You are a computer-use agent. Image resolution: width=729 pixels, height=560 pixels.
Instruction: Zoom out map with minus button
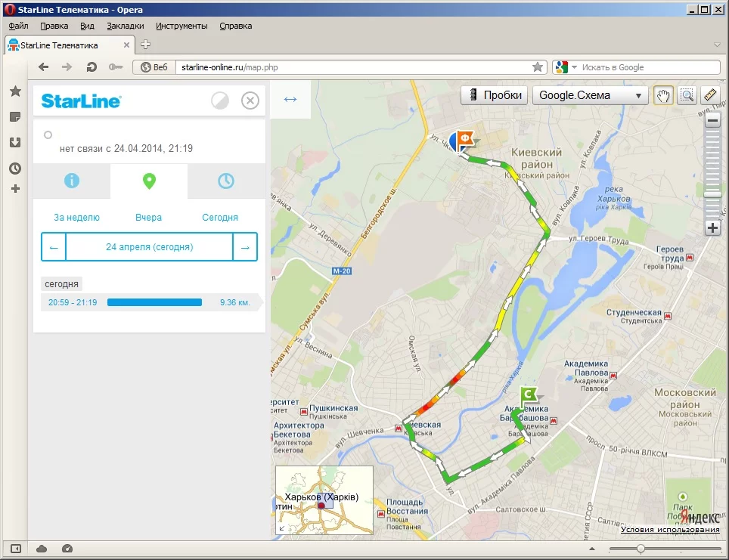tap(712, 121)
